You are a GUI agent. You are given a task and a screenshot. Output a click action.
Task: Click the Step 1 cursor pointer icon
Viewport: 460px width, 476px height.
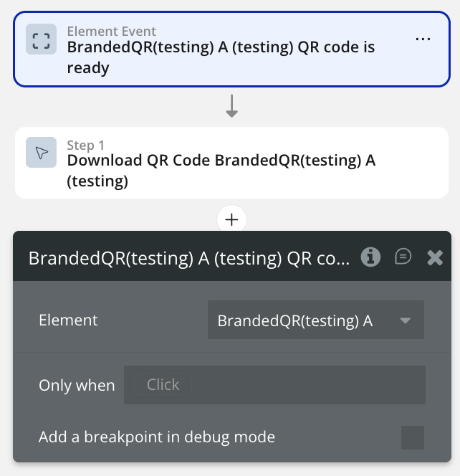41,153
